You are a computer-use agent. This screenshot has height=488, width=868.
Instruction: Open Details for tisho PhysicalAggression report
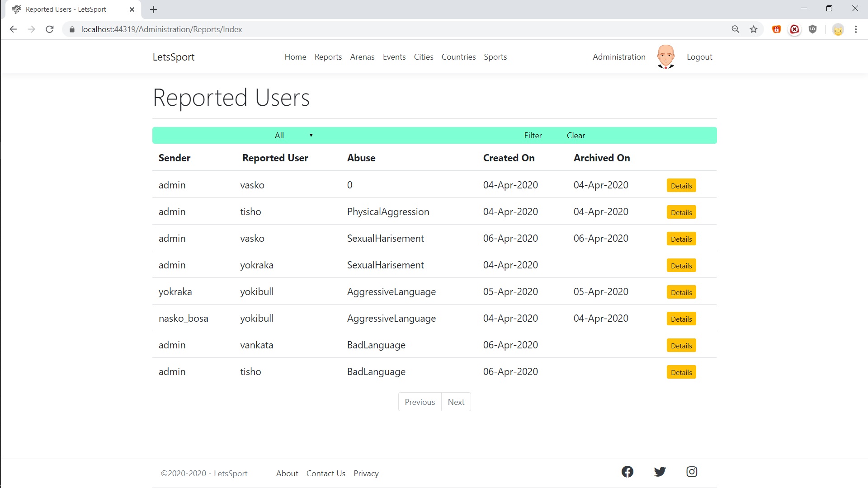(x=681, y=212)
